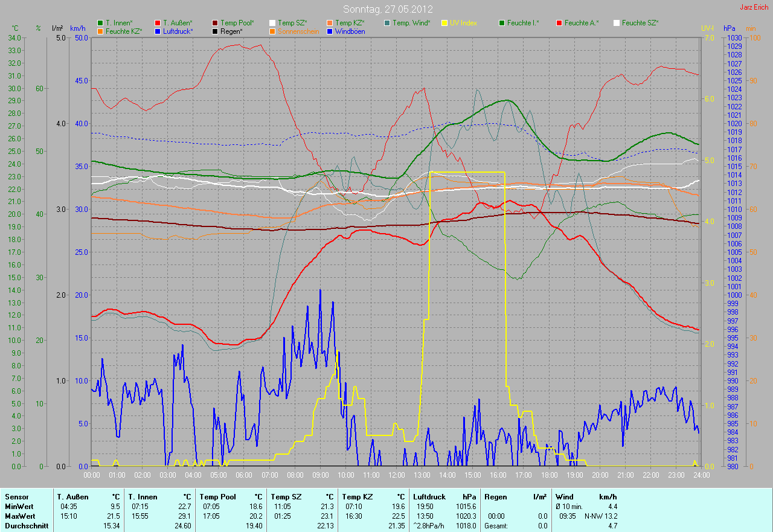Click the "MaxWert" row label
The height and width of the screenshot is (532, 773).
tap(19, 516)
